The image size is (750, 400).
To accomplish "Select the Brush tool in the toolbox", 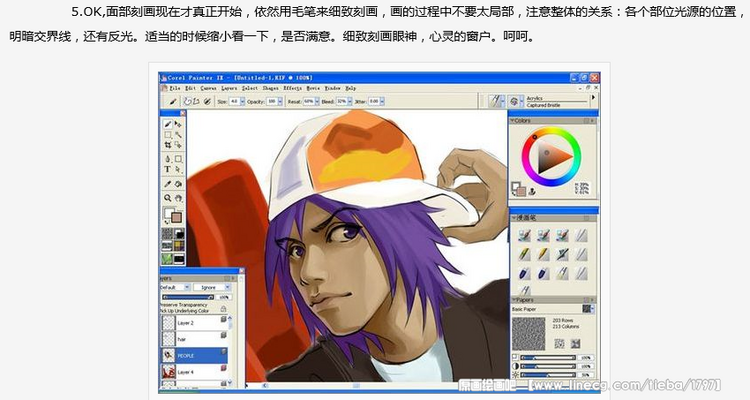I will pos(168,124).
